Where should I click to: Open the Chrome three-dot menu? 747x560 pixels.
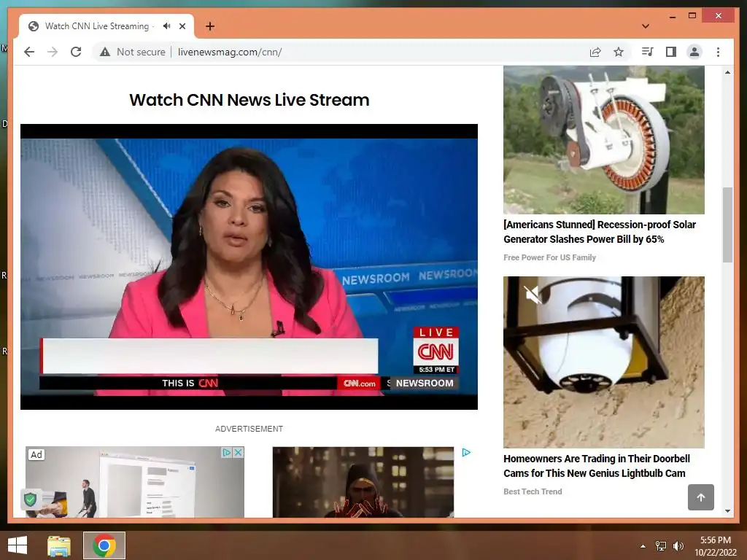718,52
